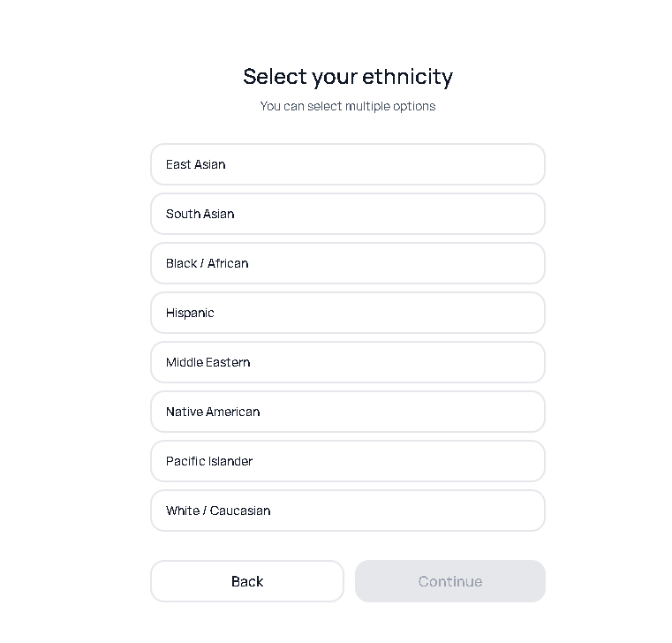
Task: Choose Black / African from the list
Action: click(x=347, y=263)
